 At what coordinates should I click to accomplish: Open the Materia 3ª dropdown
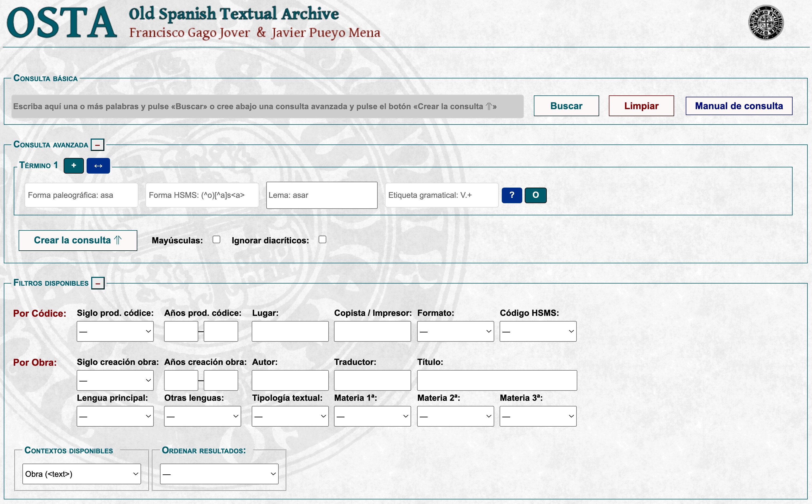538,416
